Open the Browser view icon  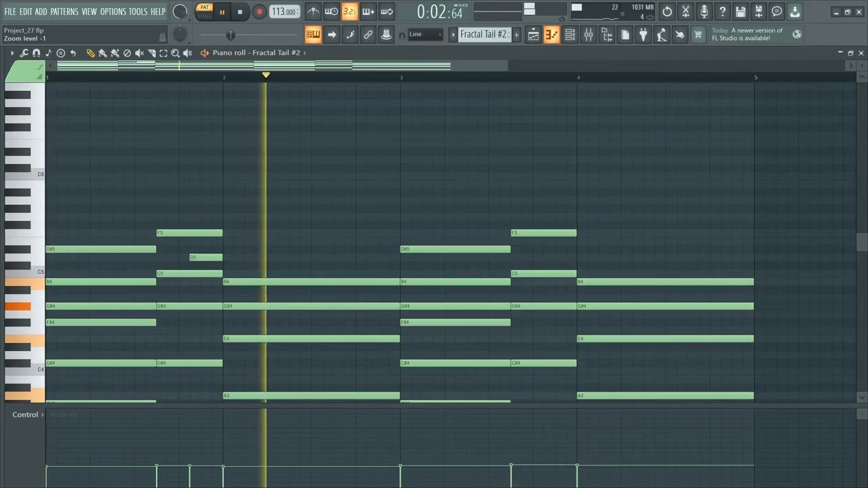[x=607, y=35]
